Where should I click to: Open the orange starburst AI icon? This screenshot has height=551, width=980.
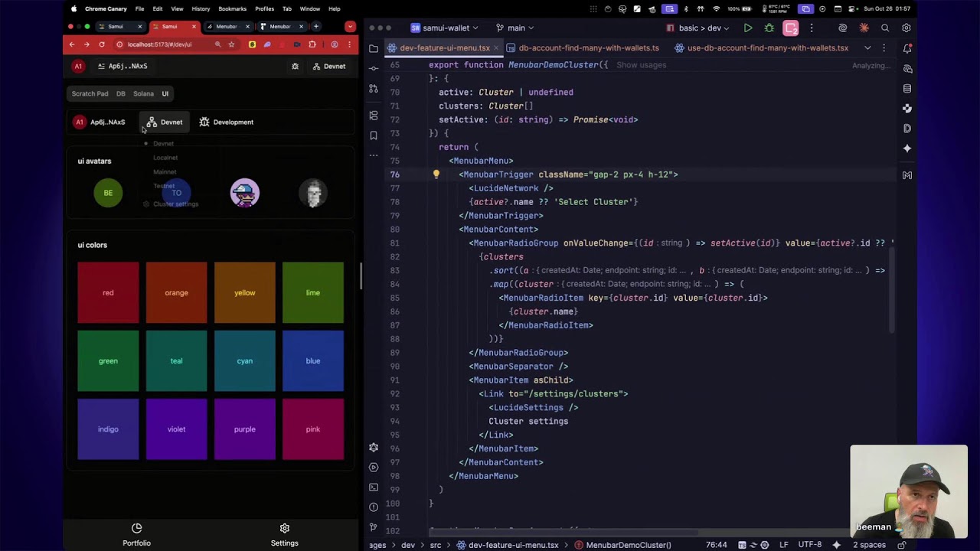864,28
